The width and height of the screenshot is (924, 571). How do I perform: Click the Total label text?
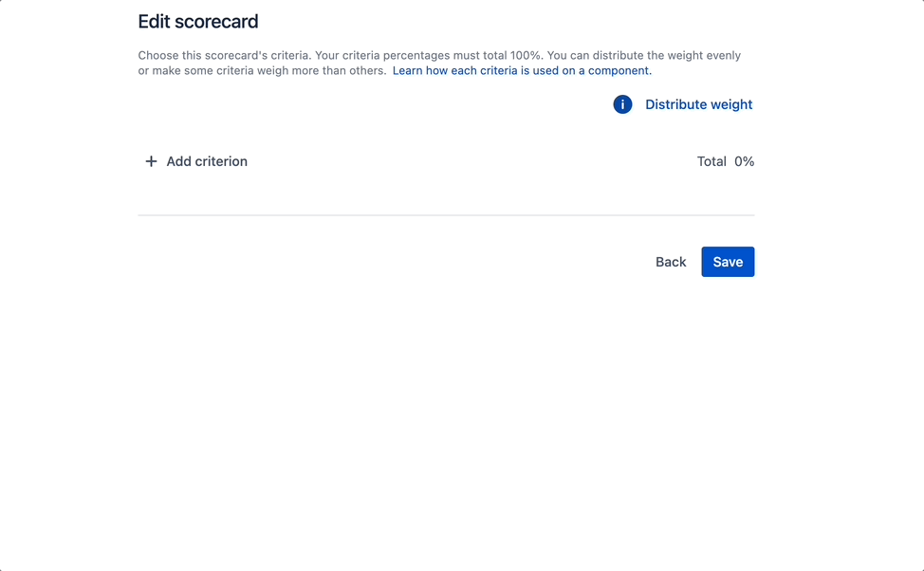point(711,161)
